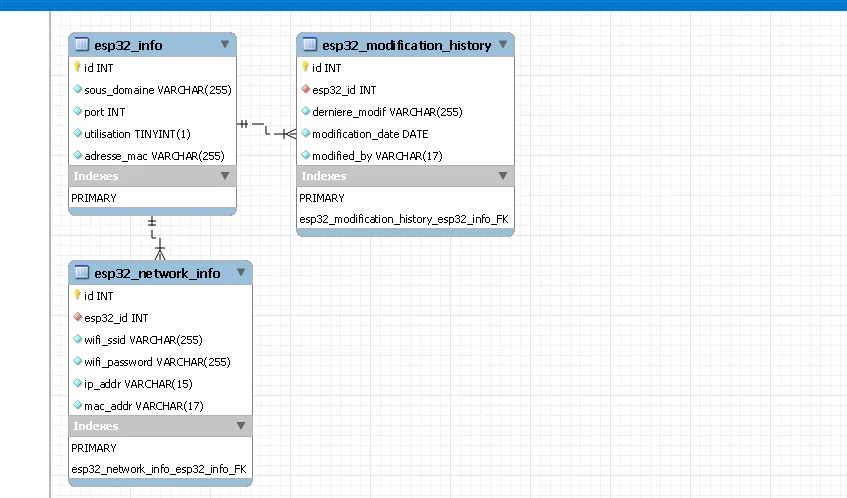Image resolution: width=847 pixels, height=498 pixels.
Task: Collapse Indexes section of esp32_network_info
Action: click(241, 426)
